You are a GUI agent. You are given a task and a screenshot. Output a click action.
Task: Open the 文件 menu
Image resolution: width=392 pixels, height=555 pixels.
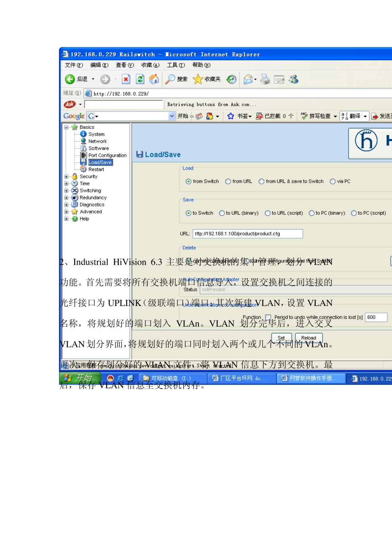(x=74, y=65)
